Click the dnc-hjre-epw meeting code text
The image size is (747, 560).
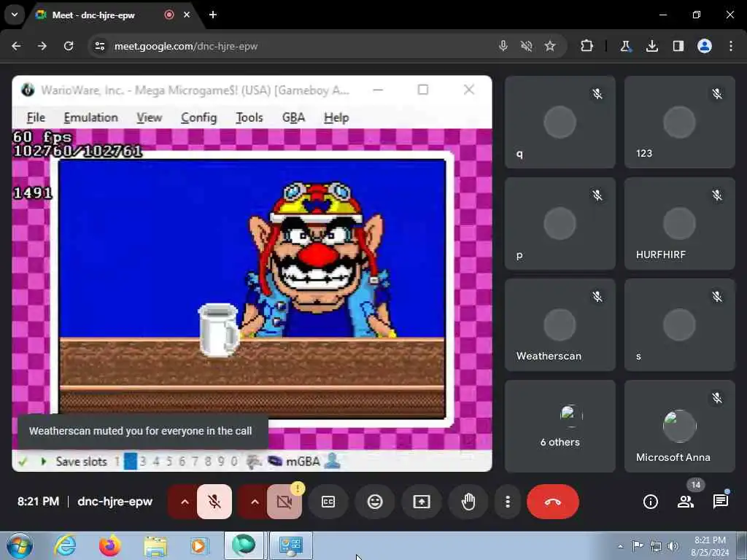click(115, 502)
